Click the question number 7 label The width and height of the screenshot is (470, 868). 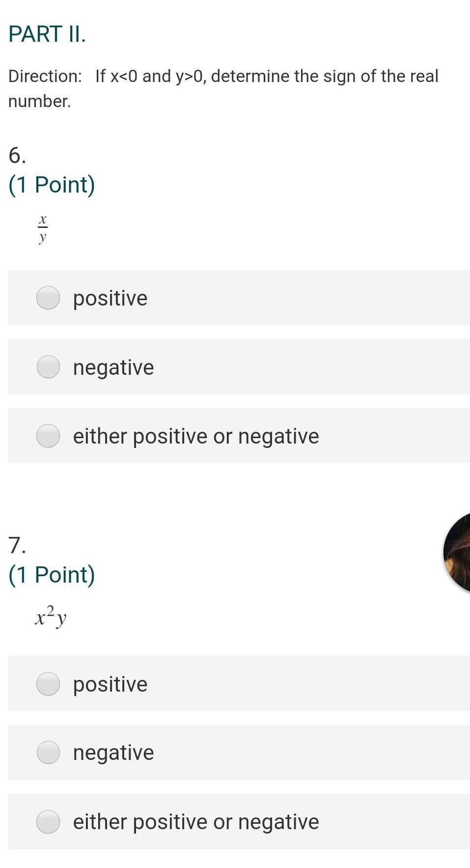pyautogui.click(x=17, y=545)
